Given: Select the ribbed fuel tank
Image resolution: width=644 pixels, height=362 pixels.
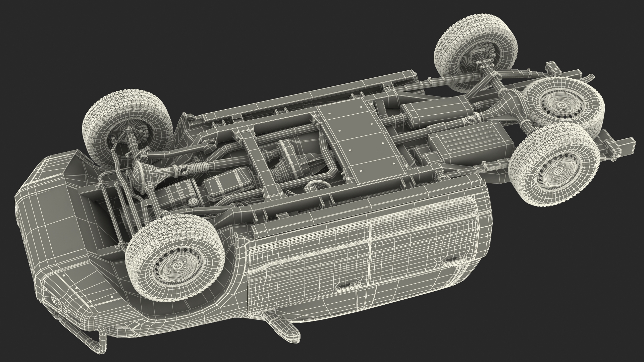Looking at the screenshot, I should [471, 142].
